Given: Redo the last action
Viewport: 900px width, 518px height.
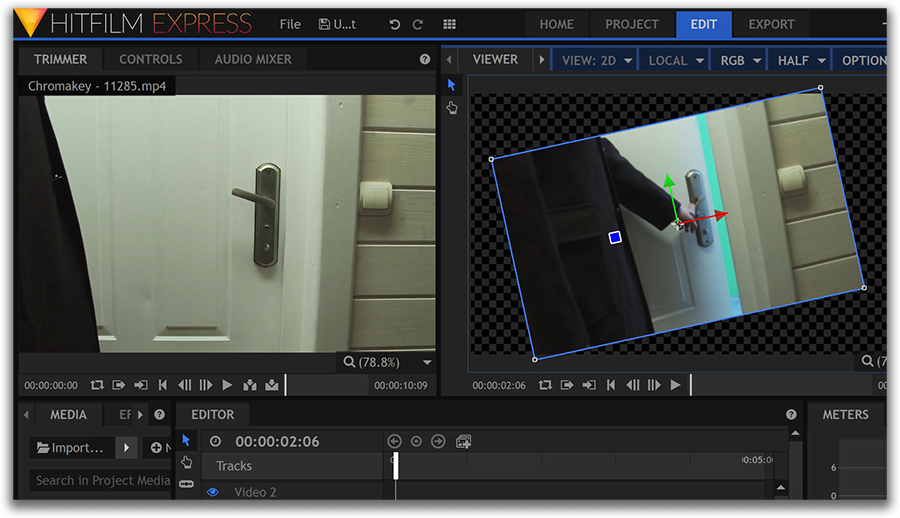Looking at the screenshot, I should (x=418, y=24).
